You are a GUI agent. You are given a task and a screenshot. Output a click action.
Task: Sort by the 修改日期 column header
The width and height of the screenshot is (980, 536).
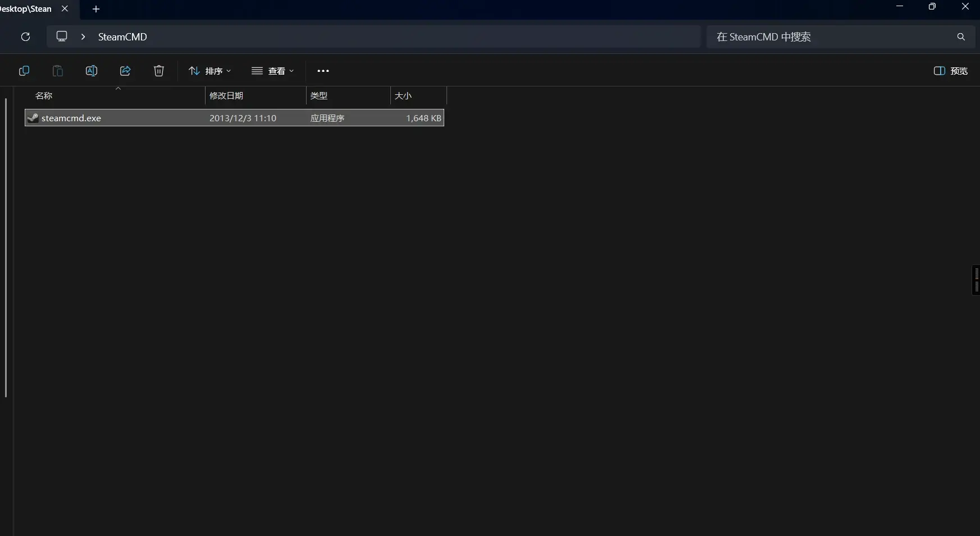(256, 96)
